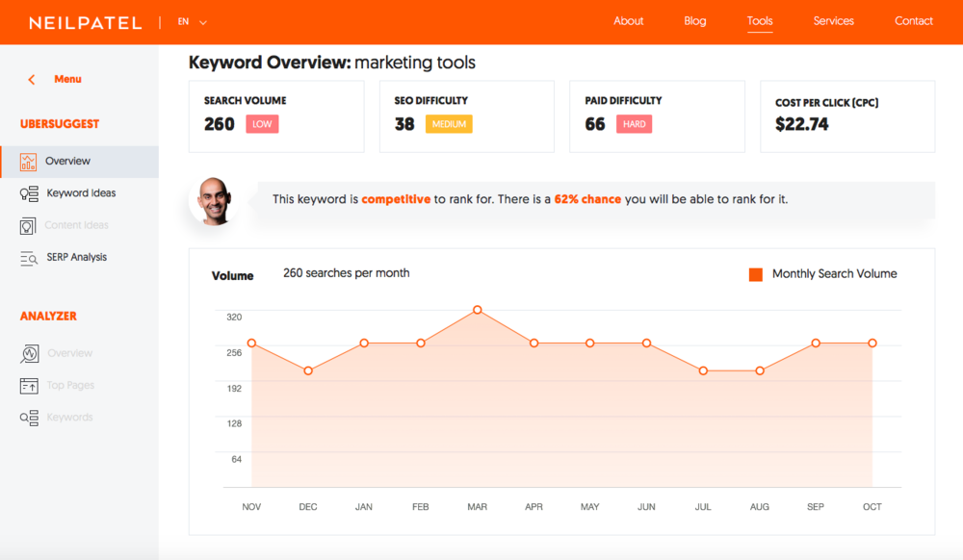Click the MEDIUM SEO difficulty badge
This screenshot has width=963, height=560.
(449, 124)
